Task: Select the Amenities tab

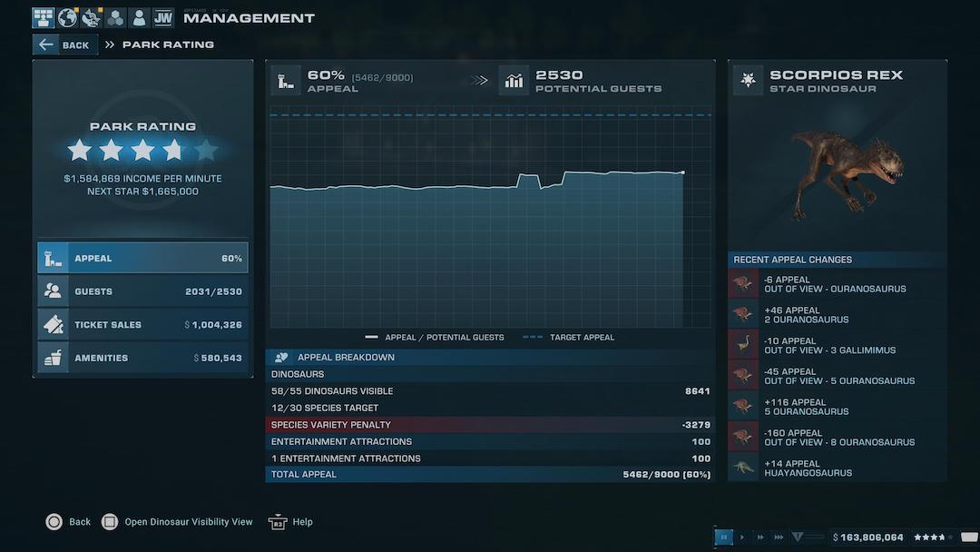Action: pos(142,358)
